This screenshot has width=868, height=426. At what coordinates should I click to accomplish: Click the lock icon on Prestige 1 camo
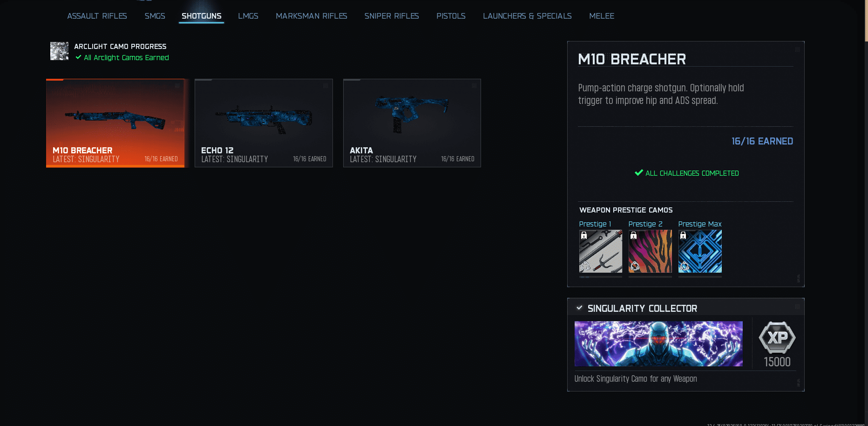[584, 236]
